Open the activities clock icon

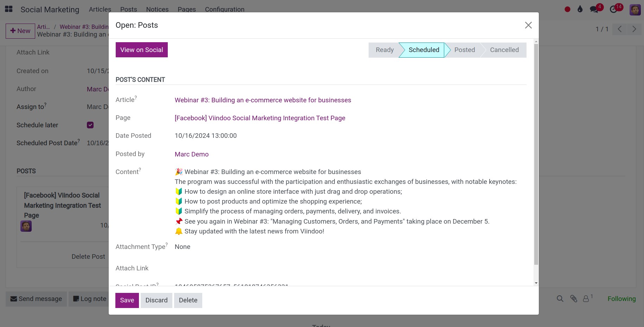(x=613, y=9)
